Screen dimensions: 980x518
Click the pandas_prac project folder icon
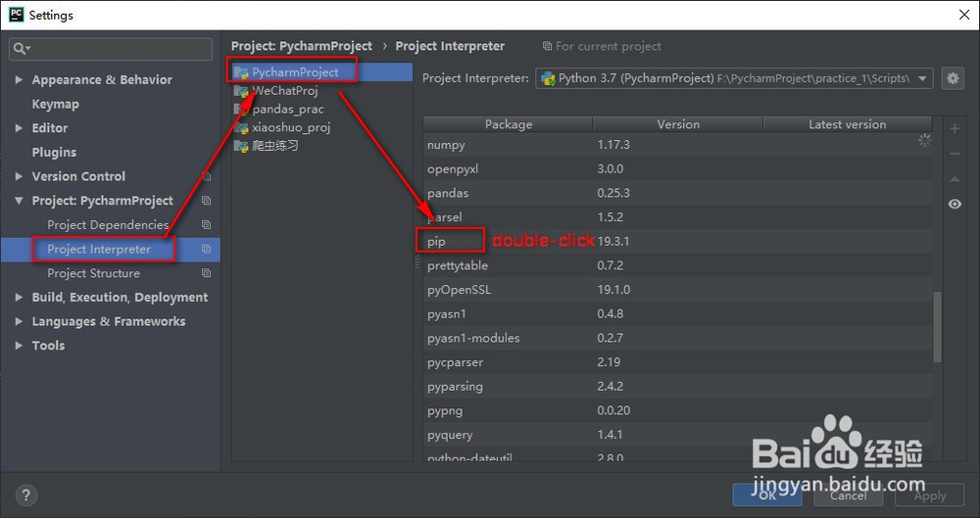(241, 110)
